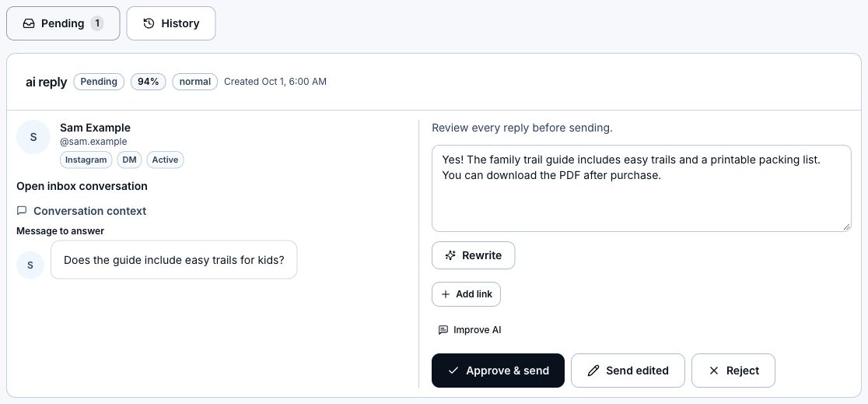Click into the reply text area
This screenshot has height=404, width=868.
(x=642, y=188)
